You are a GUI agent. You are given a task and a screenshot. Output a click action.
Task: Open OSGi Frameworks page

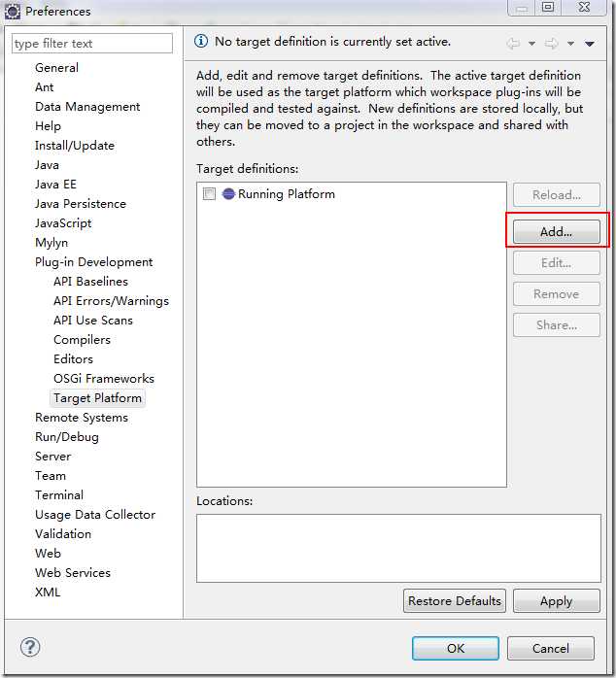tap(104, 379)
